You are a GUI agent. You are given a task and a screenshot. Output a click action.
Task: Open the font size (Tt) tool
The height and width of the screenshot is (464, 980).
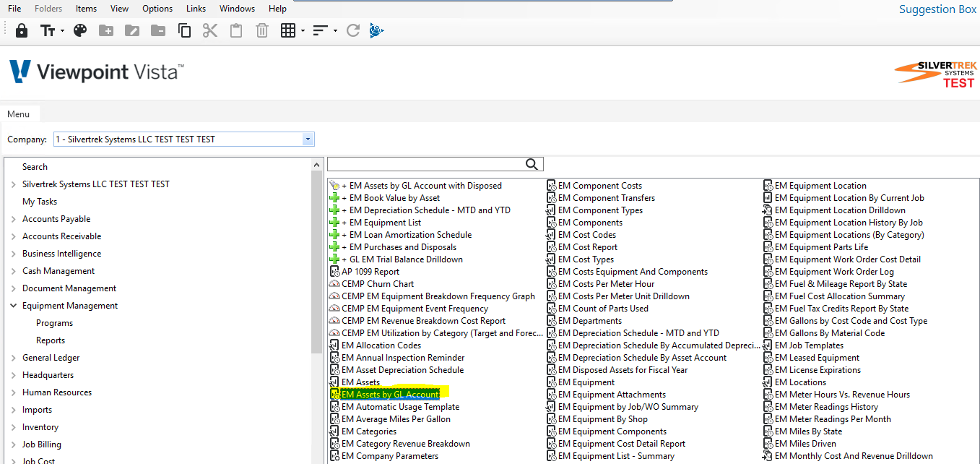point(48,30)
